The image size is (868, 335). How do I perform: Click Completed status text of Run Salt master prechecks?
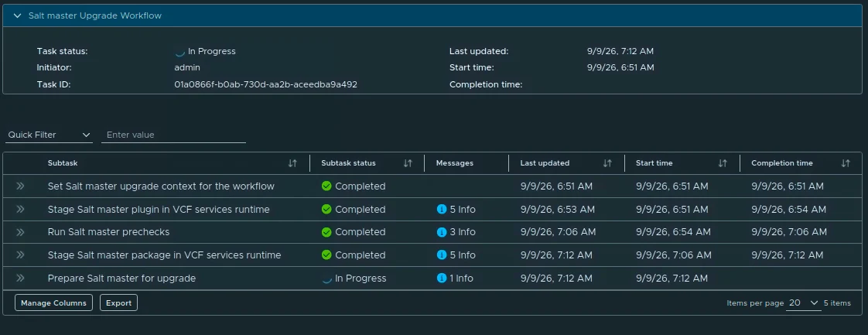coord(360,232)
